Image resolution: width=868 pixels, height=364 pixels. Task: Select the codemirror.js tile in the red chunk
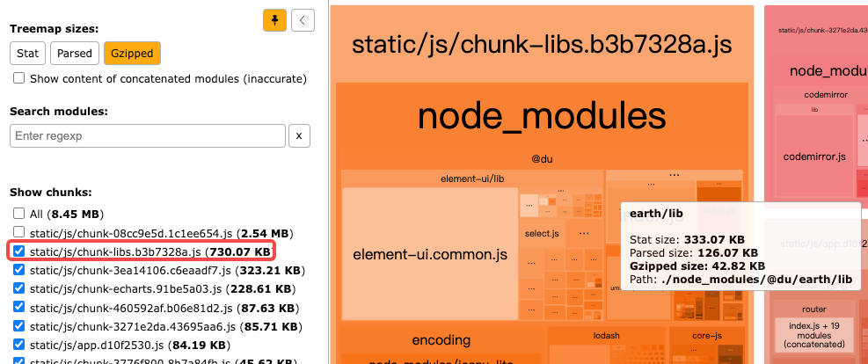point(814,157)
